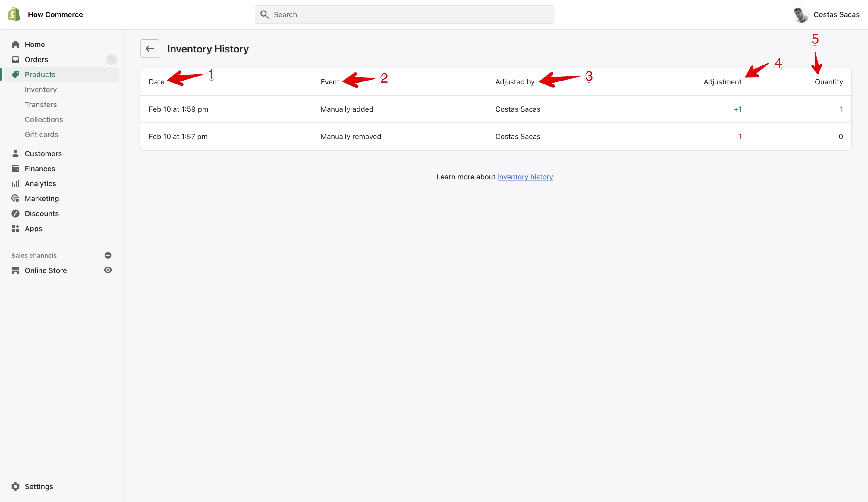Click the Customers person icon
Image resolution: width=868 pixels, height=502 pixels.
[15, 153]
